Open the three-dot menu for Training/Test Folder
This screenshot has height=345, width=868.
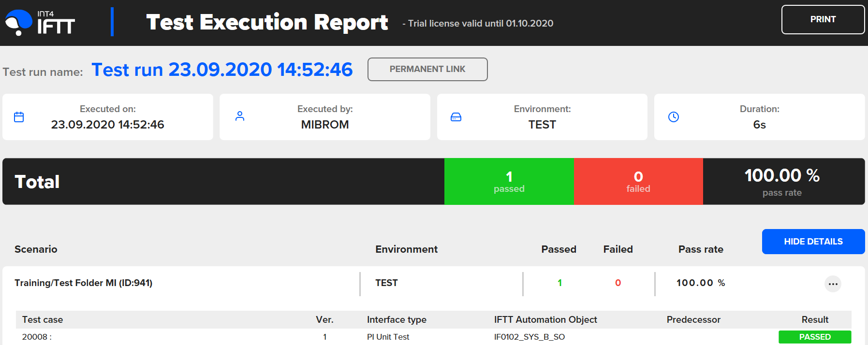point(833,284)
